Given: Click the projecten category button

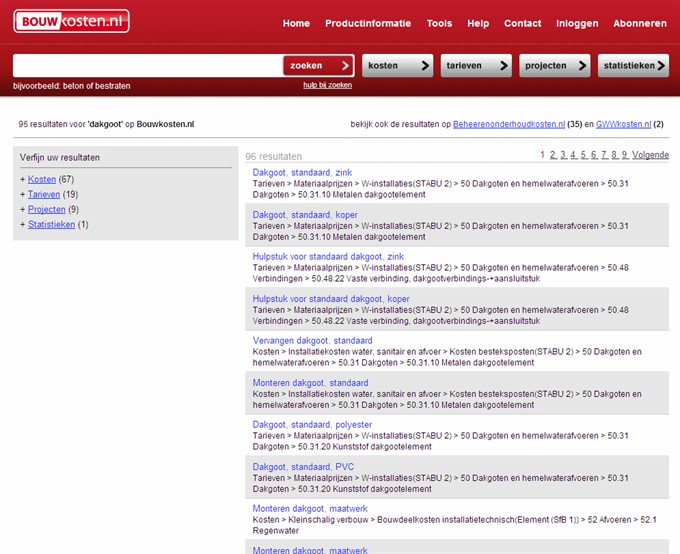Looking at the screenshot, I should [x=555, y=66].
